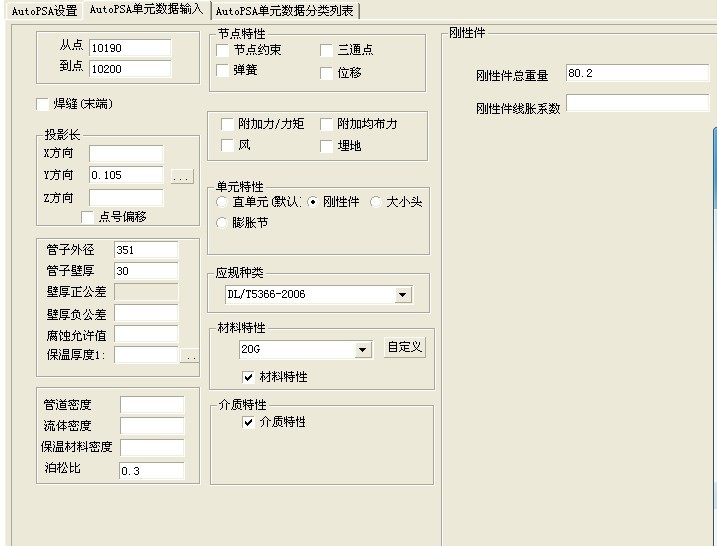The image size is (717, 546).
Task: Click the 从点 input field
Action: 129,48
